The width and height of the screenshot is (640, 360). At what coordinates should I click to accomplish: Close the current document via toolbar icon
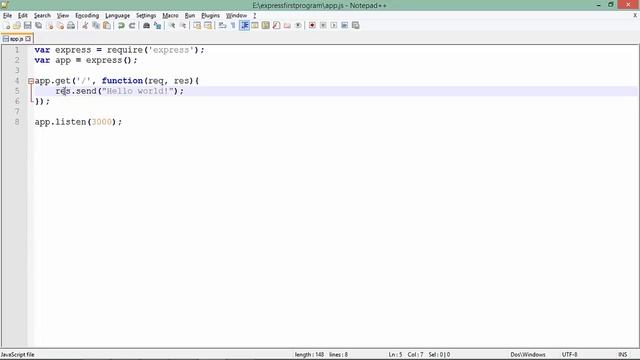pos(49,25)
